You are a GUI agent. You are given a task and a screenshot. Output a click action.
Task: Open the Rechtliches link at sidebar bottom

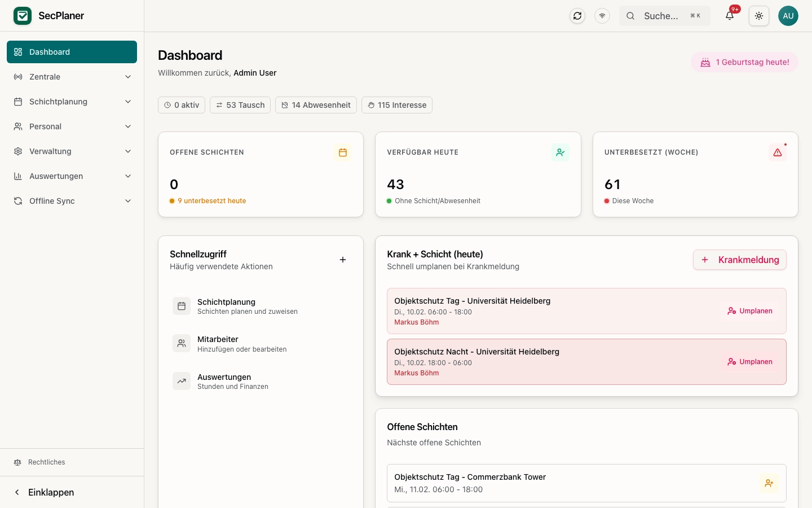[46, 462]
